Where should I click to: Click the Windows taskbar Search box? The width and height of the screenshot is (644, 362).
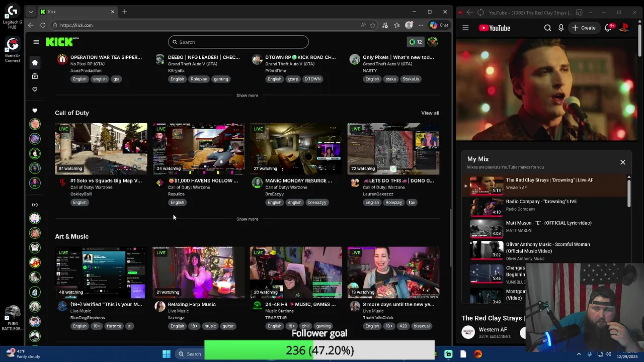[190, 354]
